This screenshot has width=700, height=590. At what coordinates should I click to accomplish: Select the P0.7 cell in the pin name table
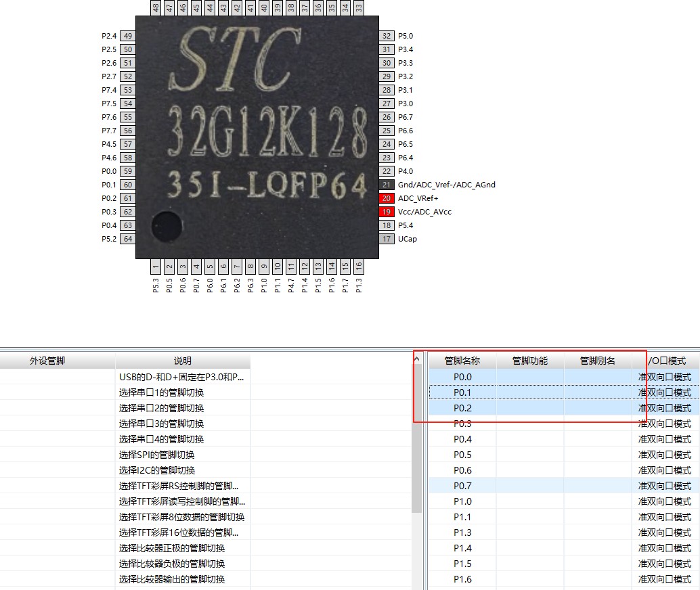(462, 486)
